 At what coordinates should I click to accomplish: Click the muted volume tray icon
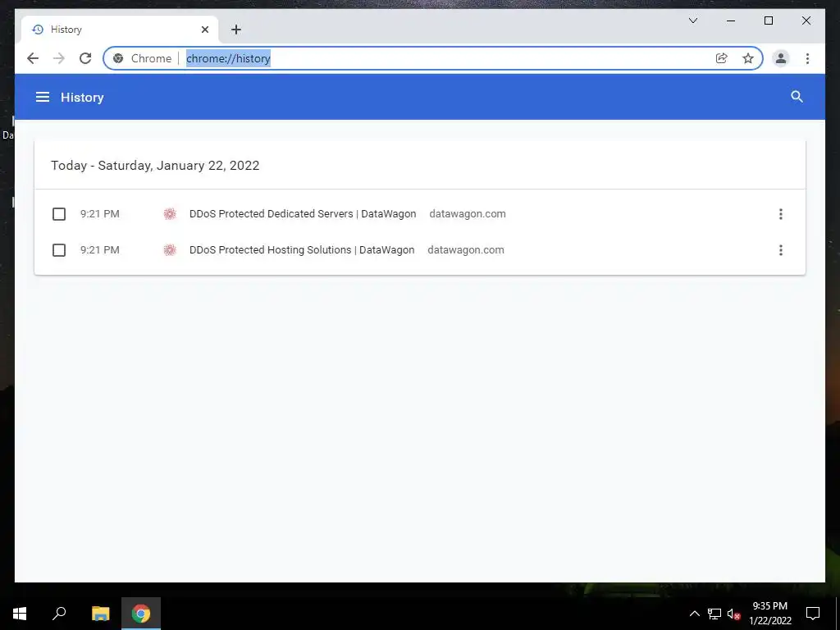(x=734, y=614)
